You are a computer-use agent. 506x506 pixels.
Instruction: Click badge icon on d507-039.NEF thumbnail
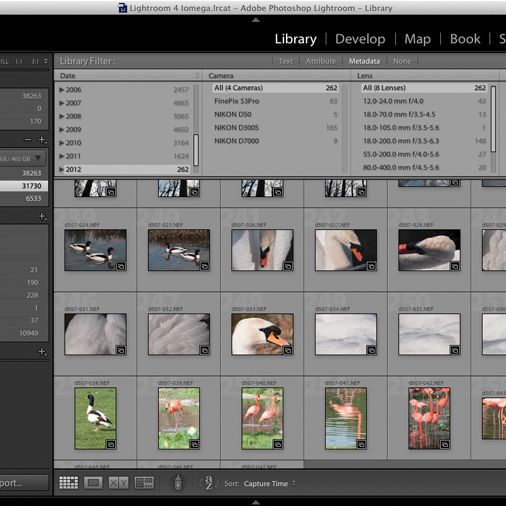click(x=194, y=445)
